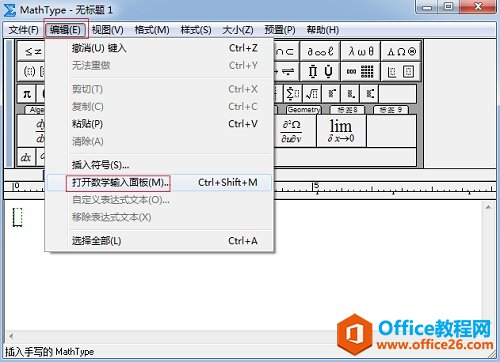500x362 pixels.
Task: Open the products and set theory templates palette
Action: point(320,71)
